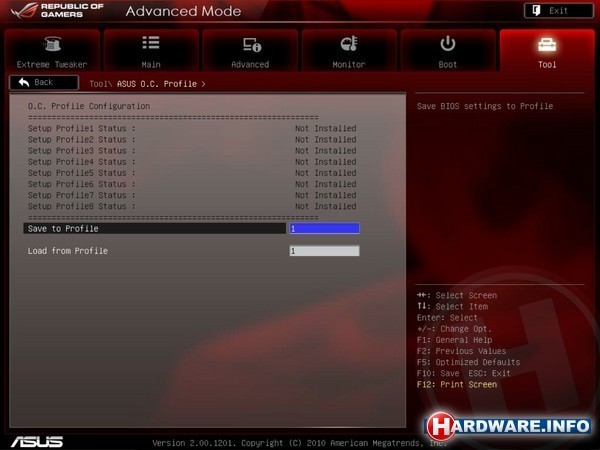Click the Monitor thermometer icon
Image resolution: width=600 pixels, height=450 pixels.
point(349,44)
